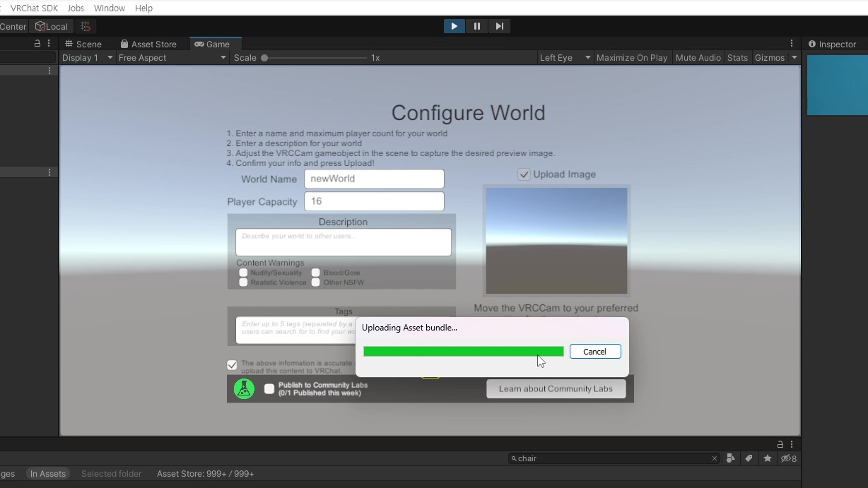Open the Display 1 dropdown
Viewport: 868px width, 488px height.
tap(88, 58)
